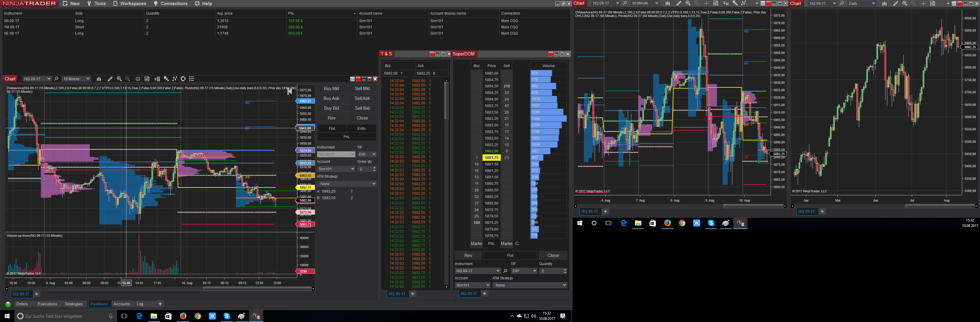Click red link button on T & S window

432,54
